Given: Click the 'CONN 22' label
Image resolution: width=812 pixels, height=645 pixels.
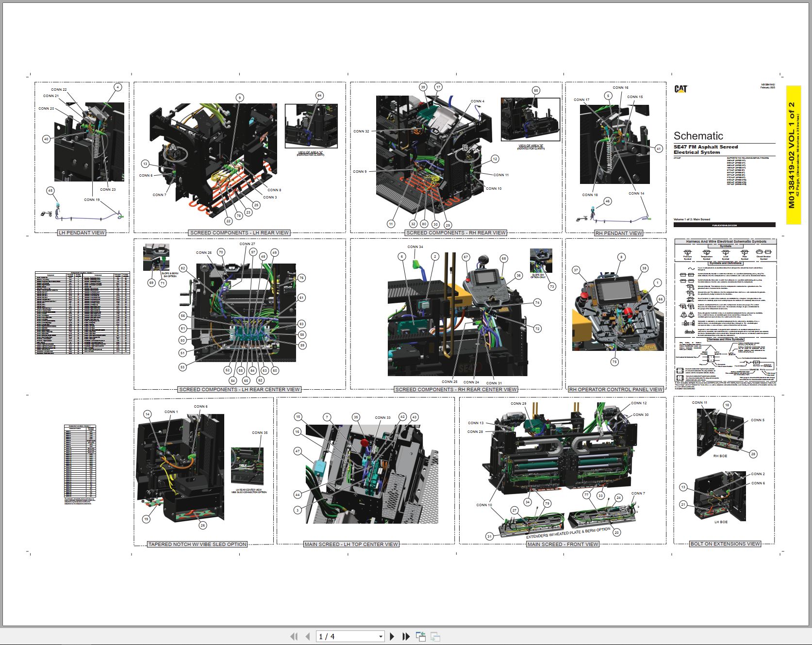Looking at the screenshot, I should [x=59, y=90].
